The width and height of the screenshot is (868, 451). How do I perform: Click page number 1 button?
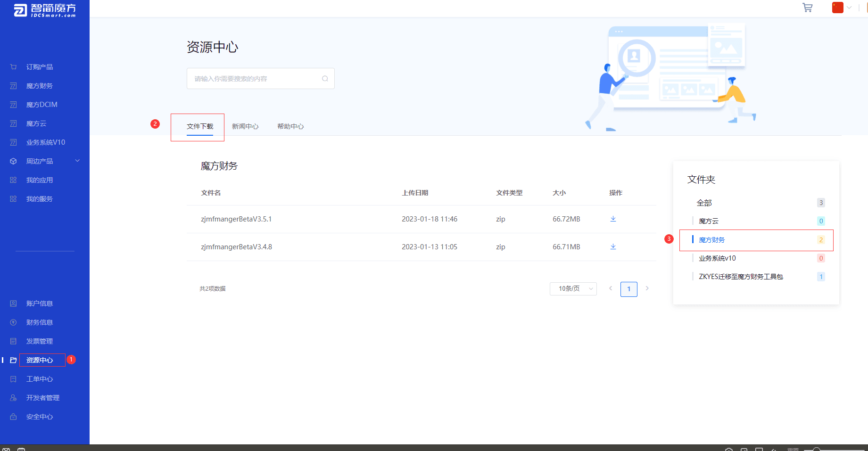tap(629, 289)
